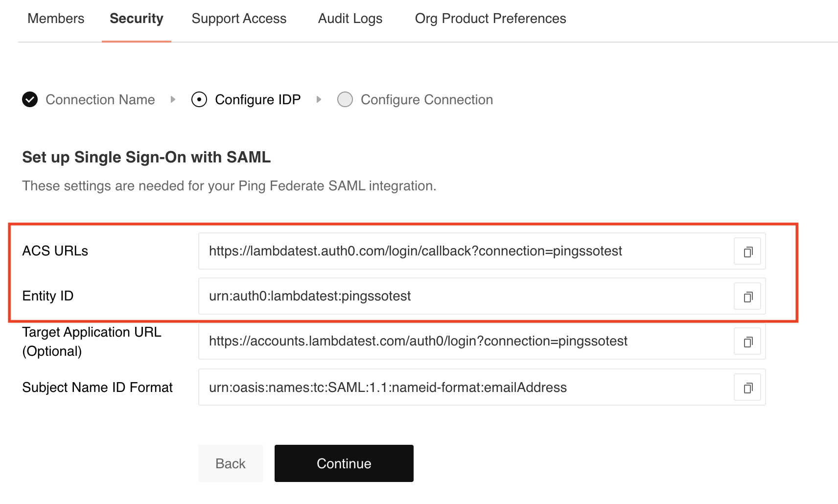This screenshot has height=504, width=838.
Task: Click the arrow between Connection Name and Configure IDP
Action: (173, 99)
